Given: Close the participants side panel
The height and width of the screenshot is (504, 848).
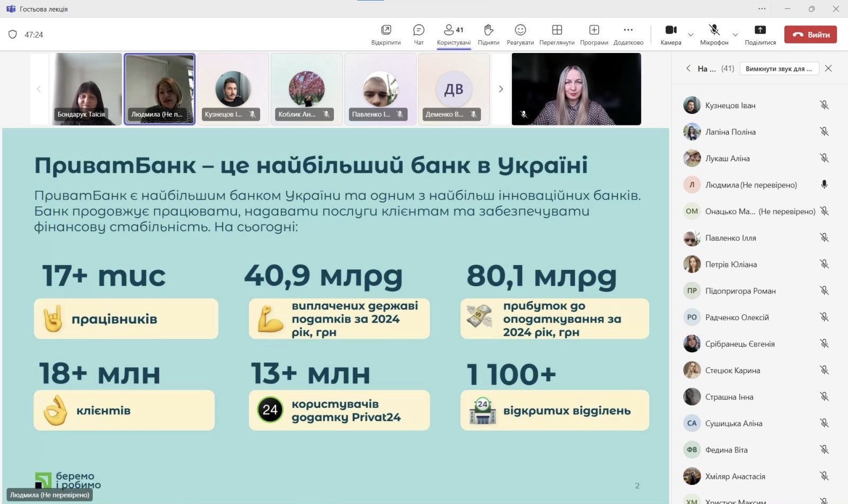Looking at the screenshot, I should click(x=828, y=68).
